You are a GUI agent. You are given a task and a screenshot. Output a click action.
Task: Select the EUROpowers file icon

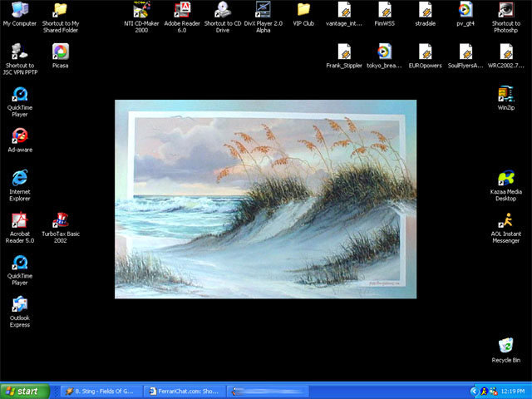[x=425, y=57]
